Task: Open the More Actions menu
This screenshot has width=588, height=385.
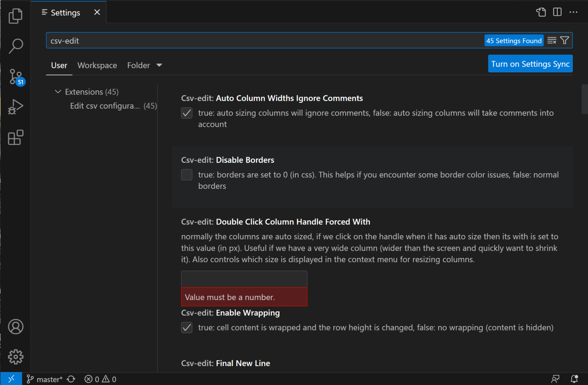Action: pos(573,12)
